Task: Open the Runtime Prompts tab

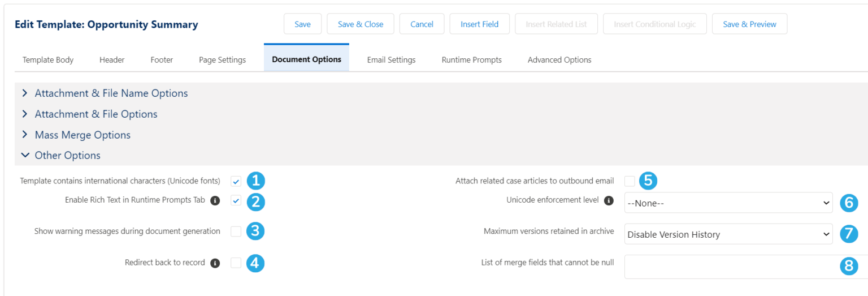Action: pyautogui.click(x=471, y=60)
